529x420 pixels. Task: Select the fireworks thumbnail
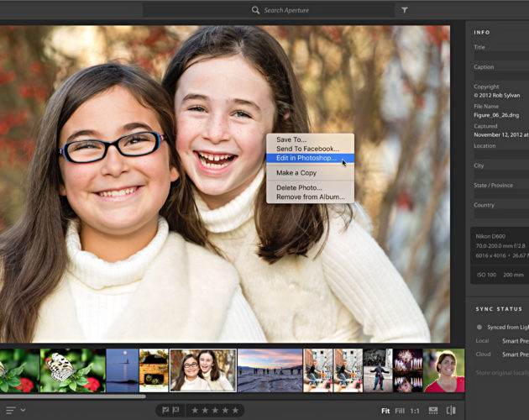tap(408, 370)
